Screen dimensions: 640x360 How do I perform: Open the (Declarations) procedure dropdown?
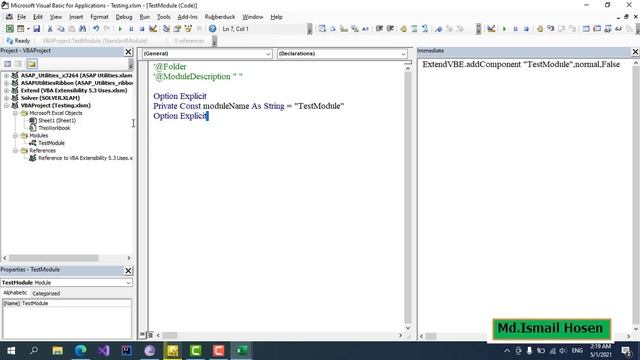pyautogui.click(x=403, y=54)
